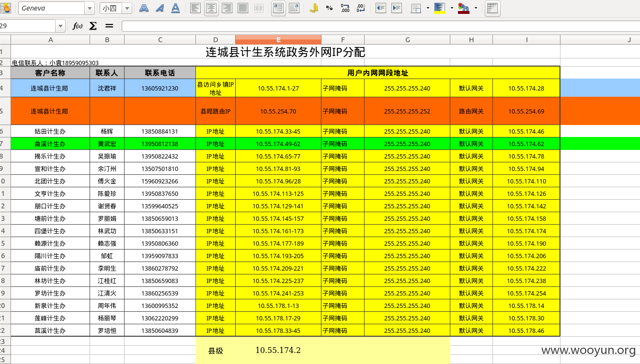Toggle italic text formatting
Viewport: 640px width, 364px height.
160,8
